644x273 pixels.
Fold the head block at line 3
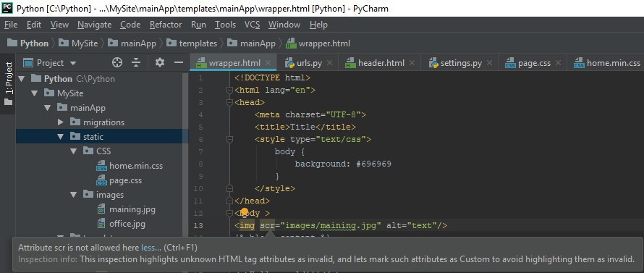coord(230,102)
